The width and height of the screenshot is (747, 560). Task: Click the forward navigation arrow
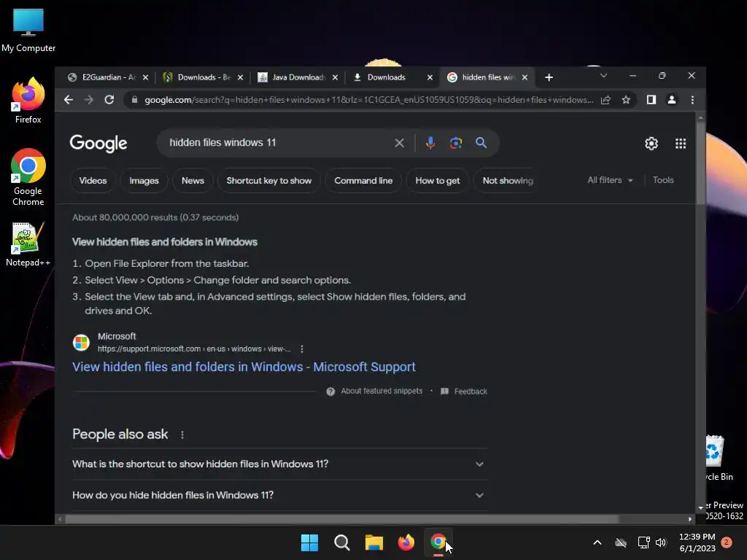(88, 99)
